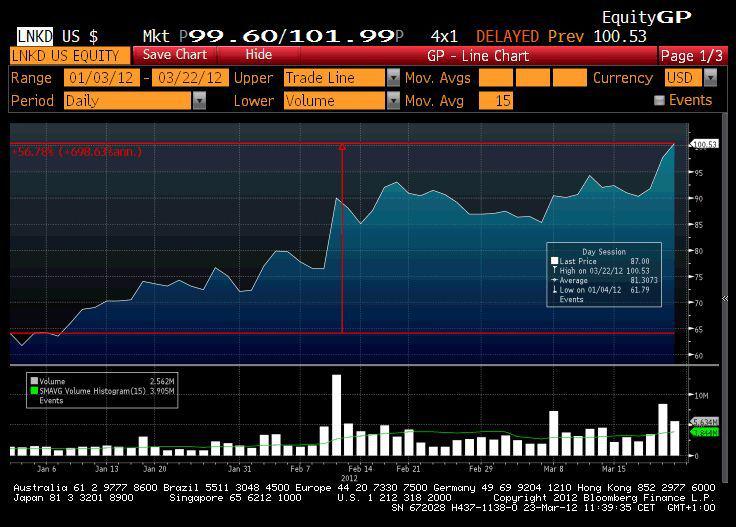This screenshot has width=736, height=527.
Task: Open the Lower Volume dropdown arrow
Action: tap(393, 100)
